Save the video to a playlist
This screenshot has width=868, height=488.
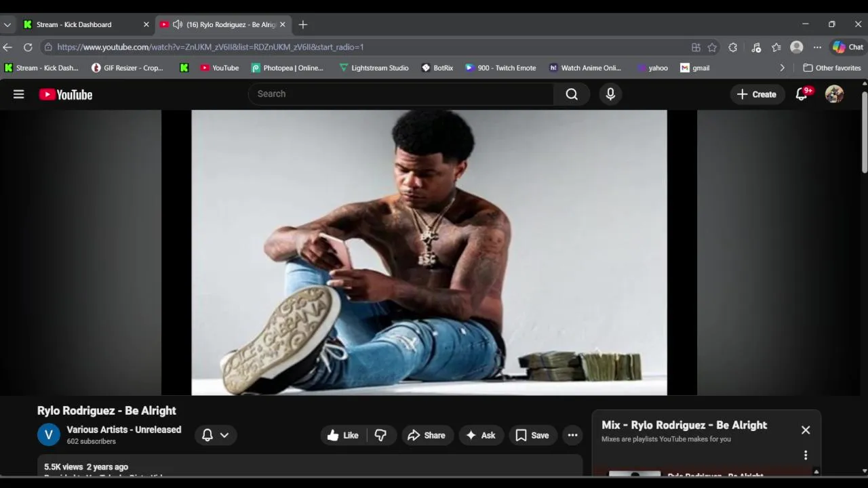click(x=532, y=435)
